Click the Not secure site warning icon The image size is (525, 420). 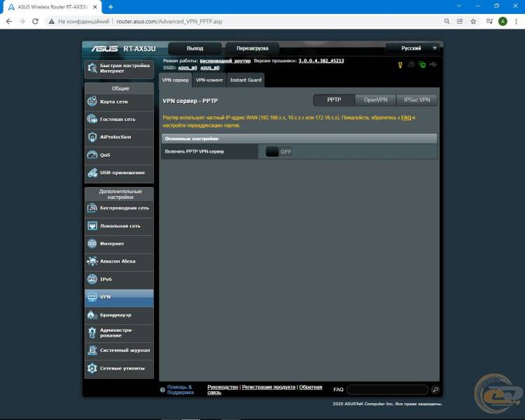coord(51,22)
